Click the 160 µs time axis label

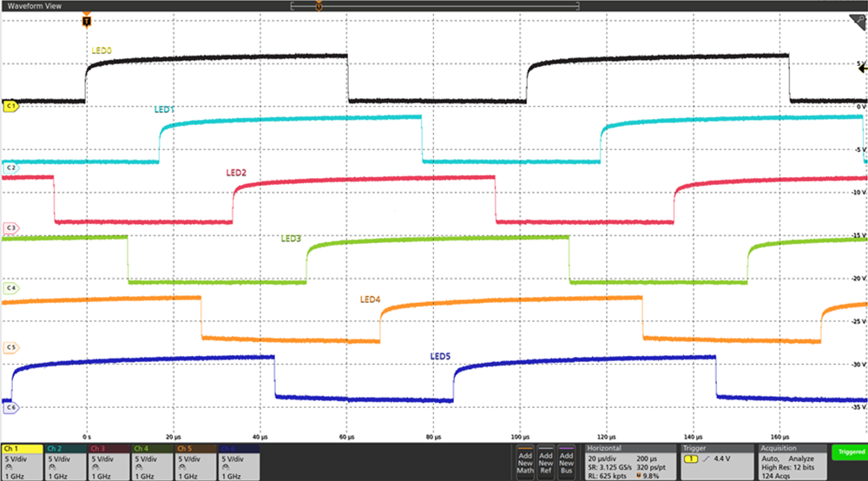(780, 438)
